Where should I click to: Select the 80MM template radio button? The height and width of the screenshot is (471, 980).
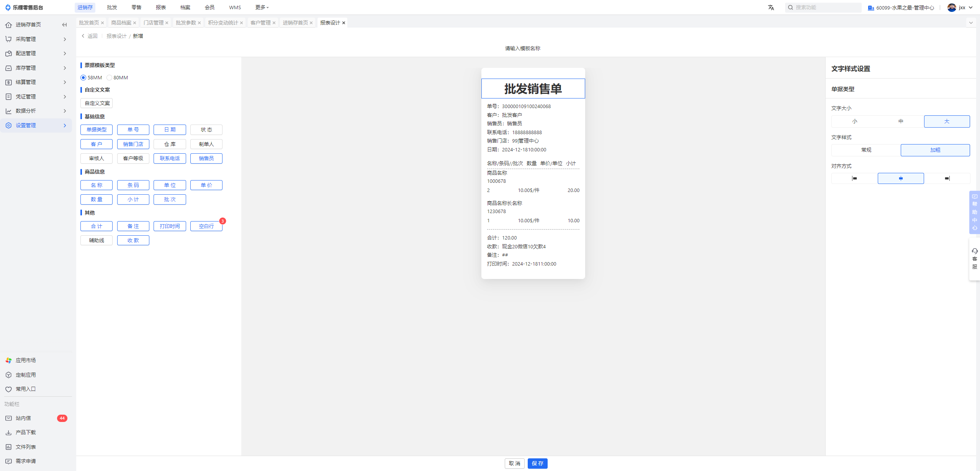click(110, 78)
